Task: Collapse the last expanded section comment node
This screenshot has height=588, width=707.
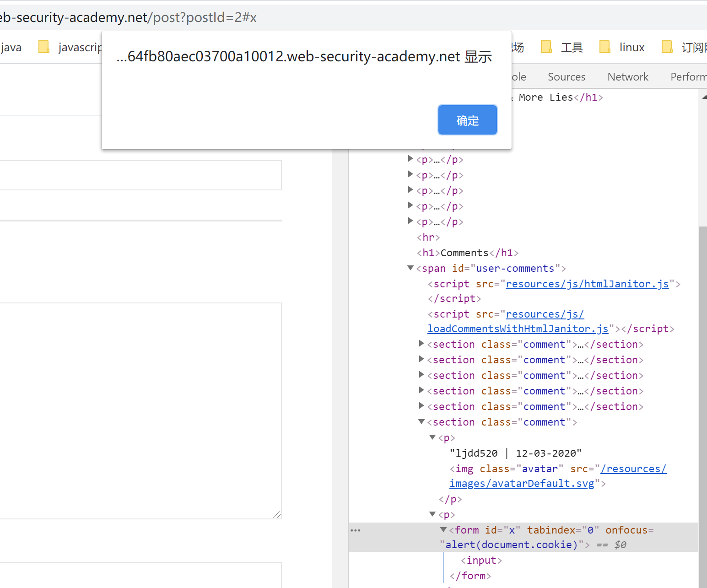Action: point(421,421)
